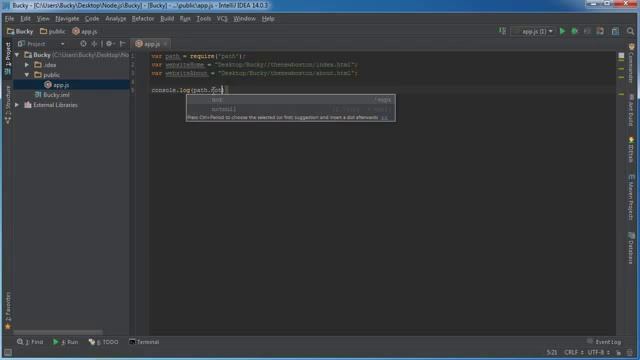Viewport: 640px width, 360px height.
Task: Click the lock read-only icon in status bar
Action: (619, 353)
